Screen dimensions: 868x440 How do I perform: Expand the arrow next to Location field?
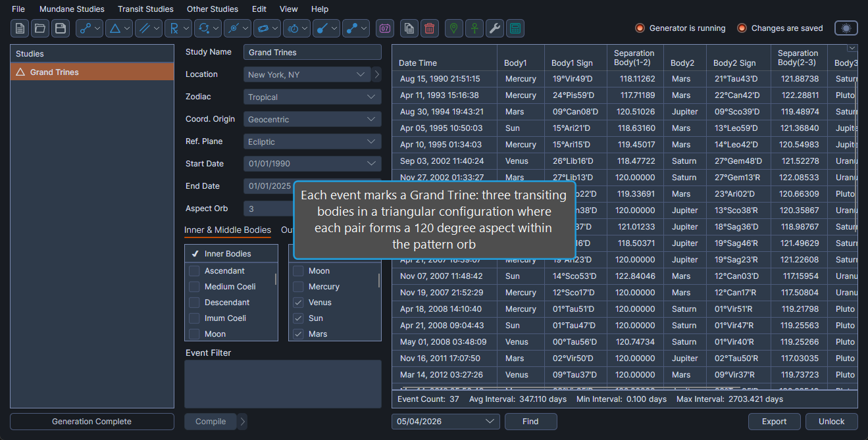coord(377,75)
